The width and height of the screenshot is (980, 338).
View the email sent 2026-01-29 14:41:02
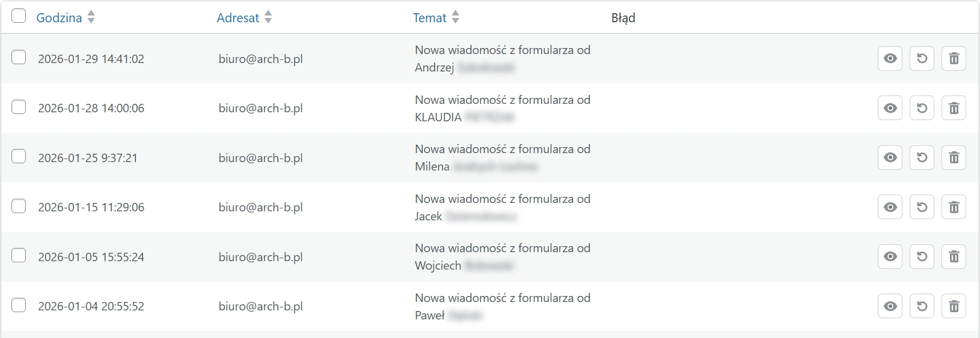890,59
